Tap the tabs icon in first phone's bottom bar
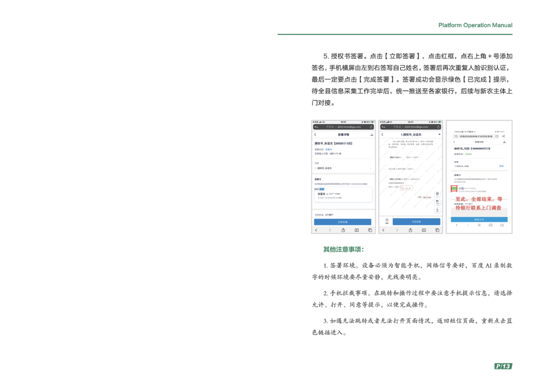Viewport: 555px width, 392px height. click(x=370, y=230)
